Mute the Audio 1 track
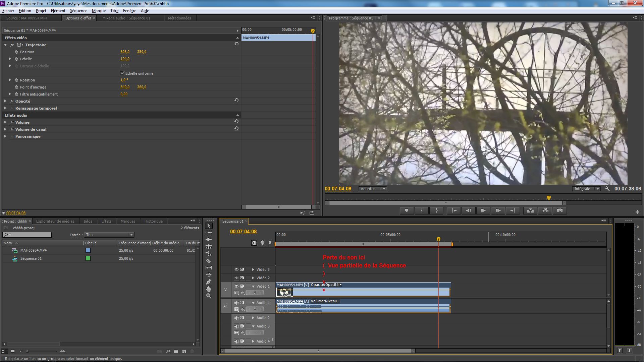Screen dimensions: 644x362 tap(236, 303)
